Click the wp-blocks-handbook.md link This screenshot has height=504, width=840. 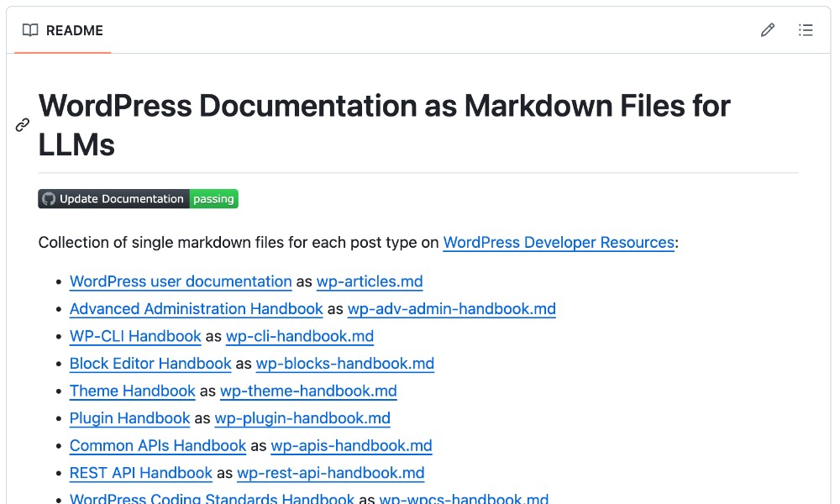(x=344, y=364)
